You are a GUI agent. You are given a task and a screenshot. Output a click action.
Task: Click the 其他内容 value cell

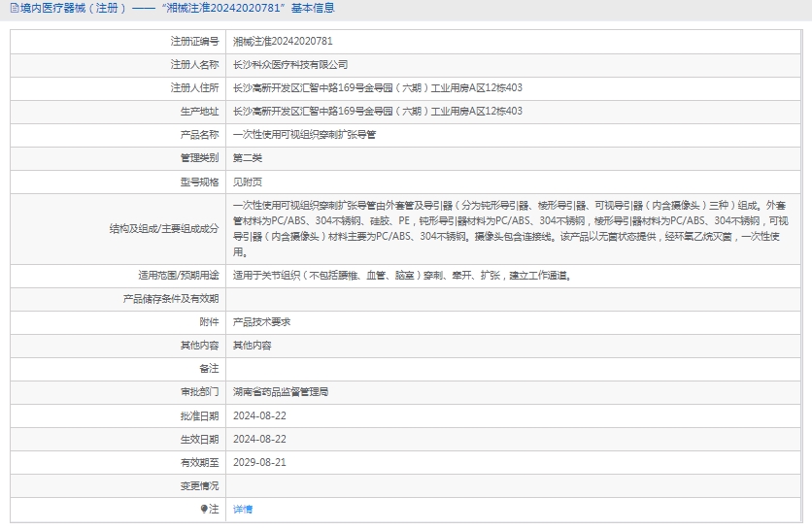(x=253, y=346)
